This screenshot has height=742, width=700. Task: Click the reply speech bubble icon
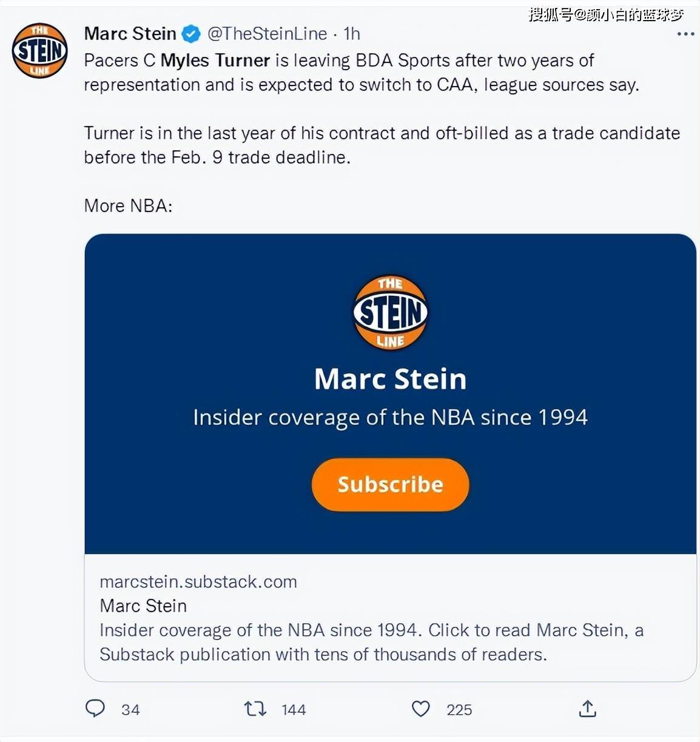pyautogui.click(x=95, y=708)
